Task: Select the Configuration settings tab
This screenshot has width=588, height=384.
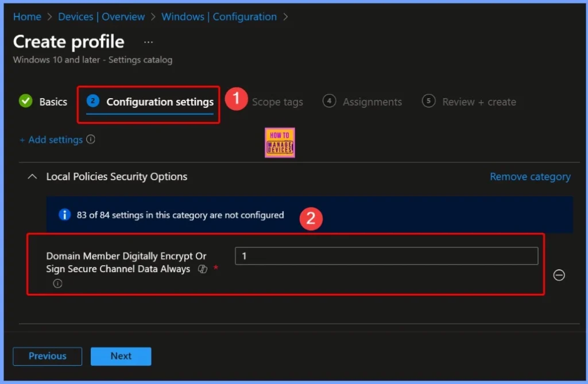Action: point(160,102)
